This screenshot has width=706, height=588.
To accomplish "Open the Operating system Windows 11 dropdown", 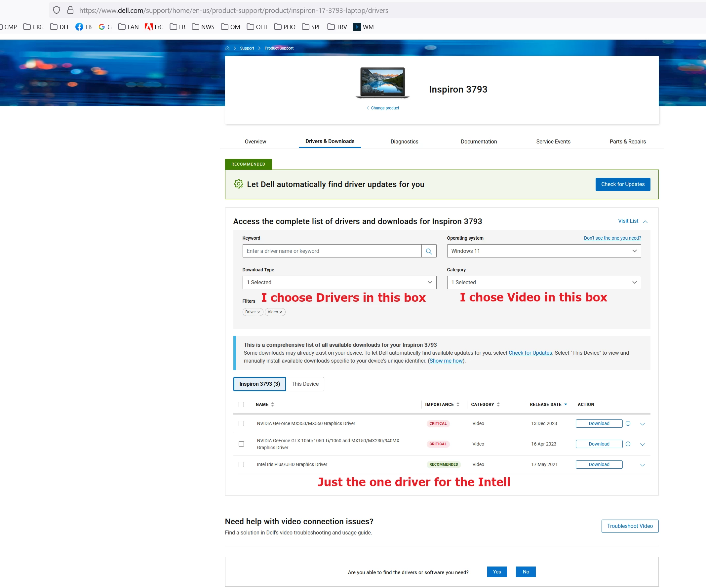I will pyautogui.click(x=544, y=251).
